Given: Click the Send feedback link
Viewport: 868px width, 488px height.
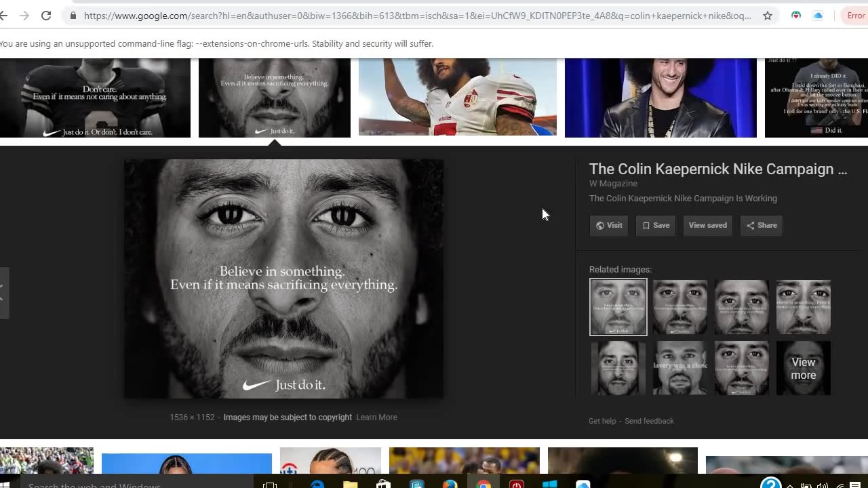Looking at the screenshot, I should click(649, 421).
